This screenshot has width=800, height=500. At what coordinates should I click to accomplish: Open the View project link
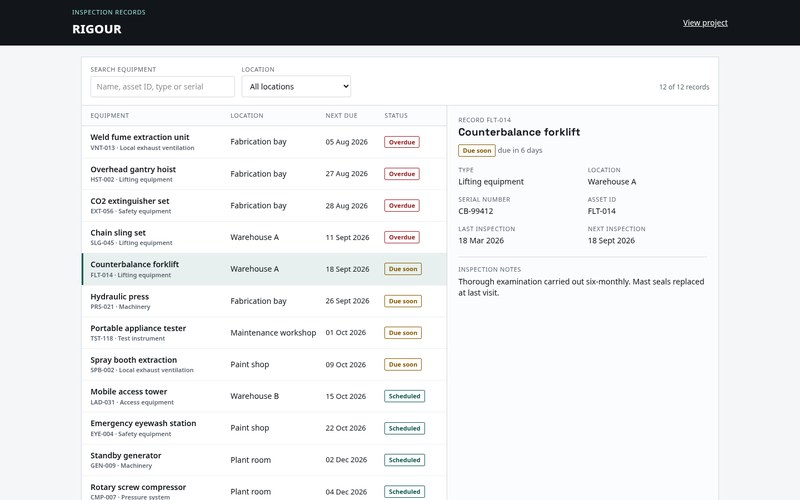click(705, 22)
